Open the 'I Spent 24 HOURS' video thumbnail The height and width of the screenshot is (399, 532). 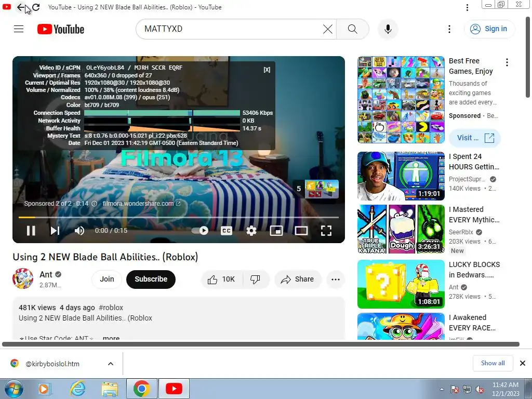(x=401, y=176)
